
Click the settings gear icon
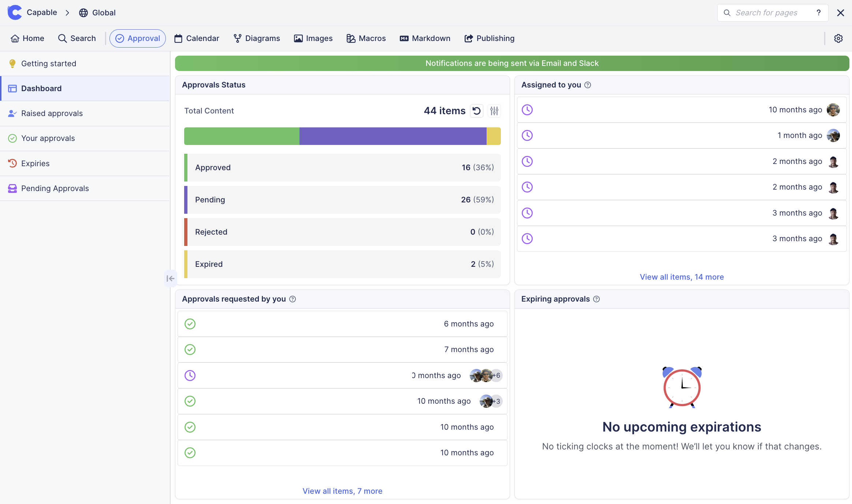[x=838, y=38]
